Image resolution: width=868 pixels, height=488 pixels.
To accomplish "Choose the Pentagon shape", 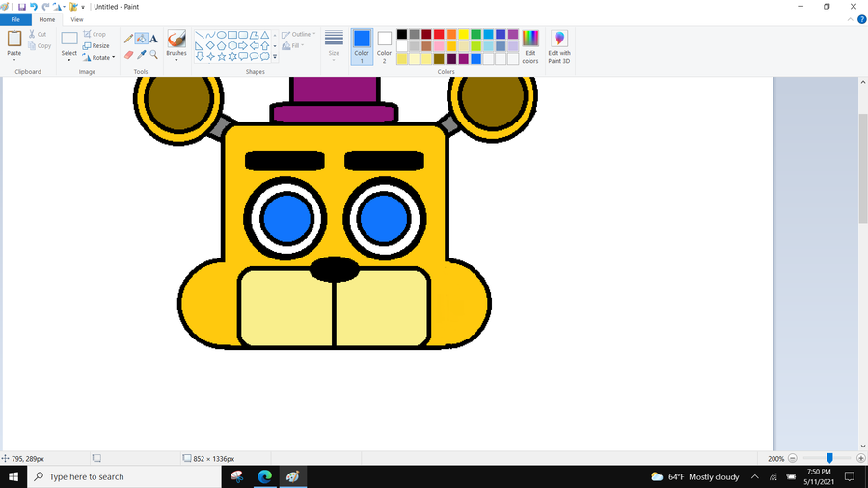I will coord(221,46).
